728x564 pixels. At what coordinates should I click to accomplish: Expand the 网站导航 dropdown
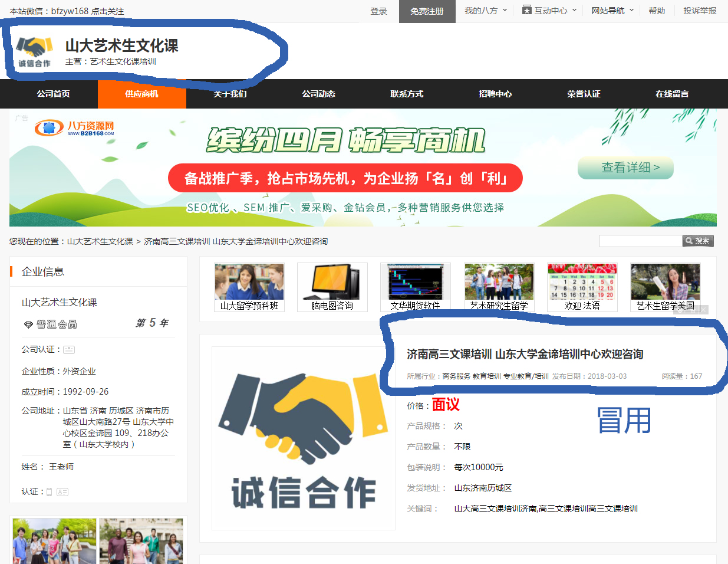coord(612,11)
